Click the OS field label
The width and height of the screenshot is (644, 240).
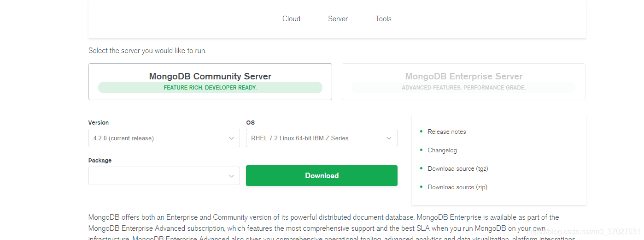[x=251, y=123]
